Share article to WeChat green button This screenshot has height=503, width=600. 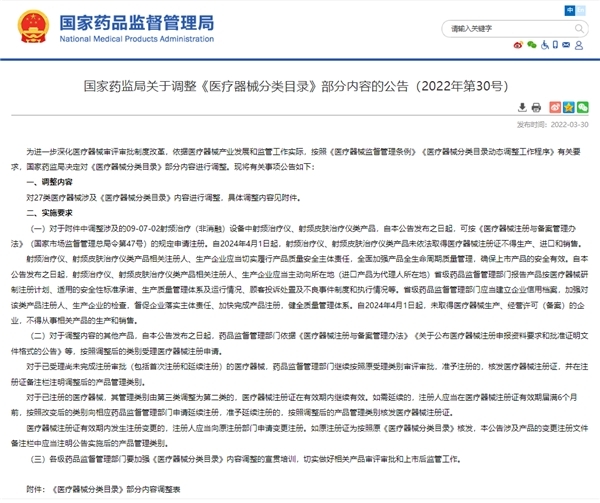click(582, 107)
